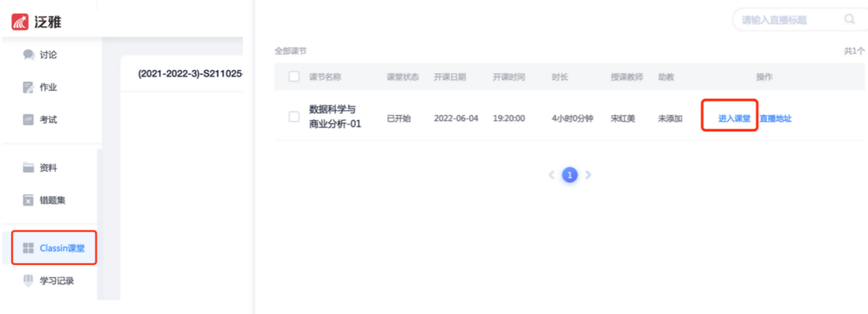Click the 学习记录 icon in sidebar
This screenshot has width=868, height=314.
tap(29, 280)
